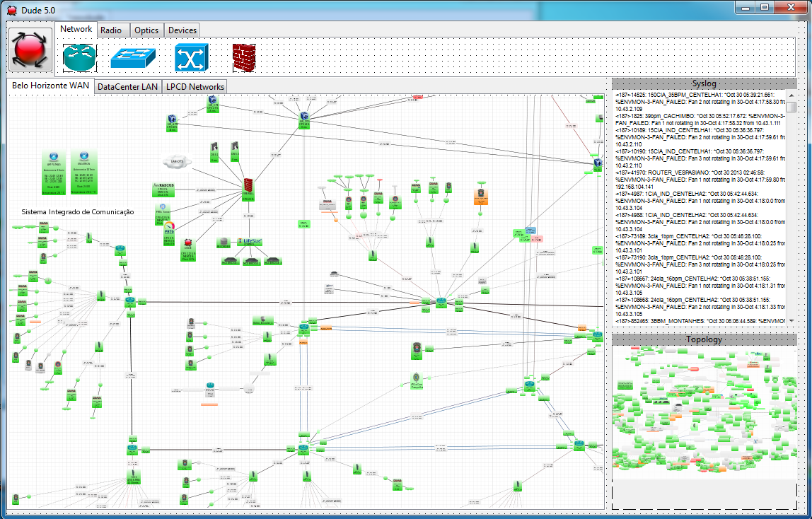Screen dimensions: 812x519
Task: Open the Devices tab
Action: click(x=182, y=30)
